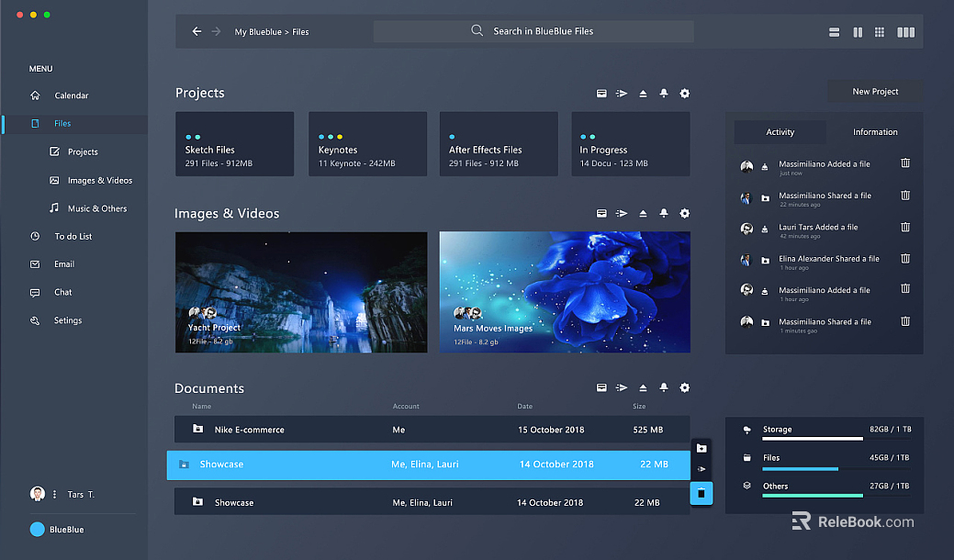
Task: Collapse the Files section in the sidebar
Action: tap(62, 124)
